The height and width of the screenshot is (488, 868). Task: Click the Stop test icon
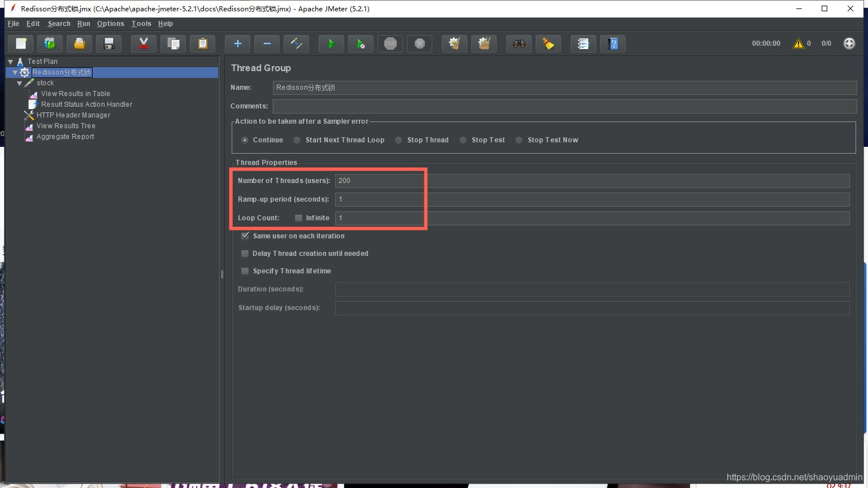coord(390,43)
